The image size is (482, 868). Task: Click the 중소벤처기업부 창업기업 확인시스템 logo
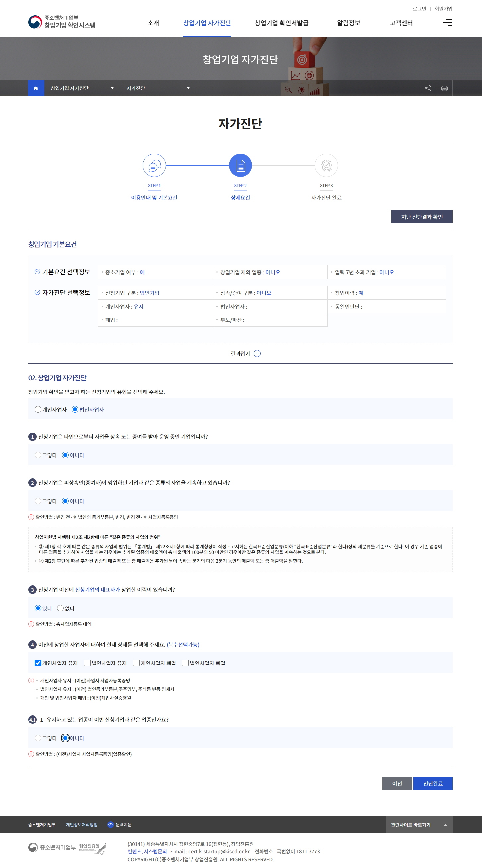click(62, 22)
